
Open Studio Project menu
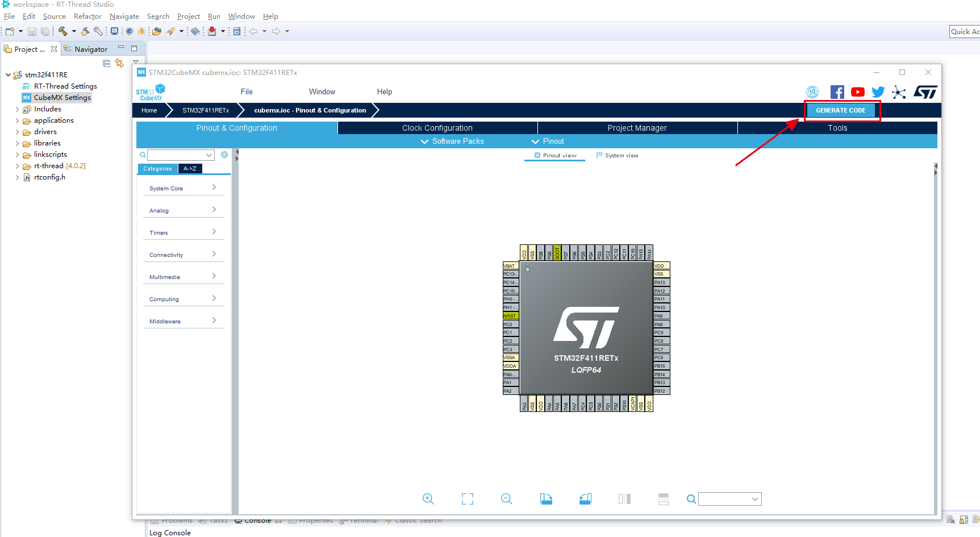[189, 16]
